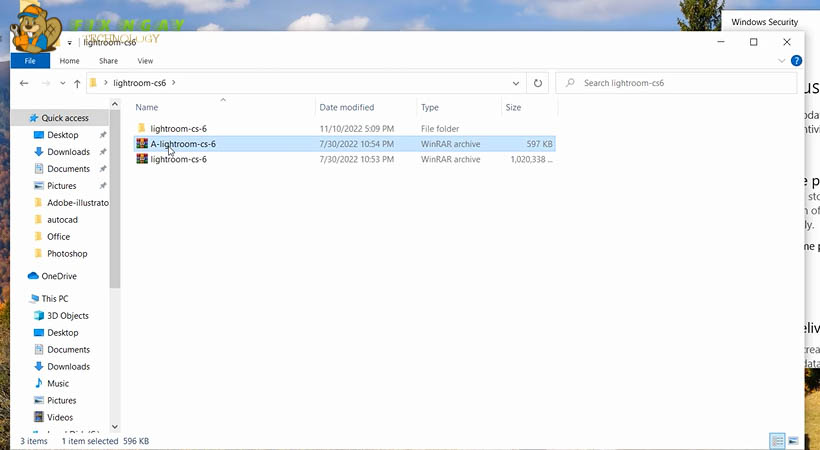Click the navigation pane scrollbar
The height and width of the screenshot is (450, 820).
tap(115, 200)
